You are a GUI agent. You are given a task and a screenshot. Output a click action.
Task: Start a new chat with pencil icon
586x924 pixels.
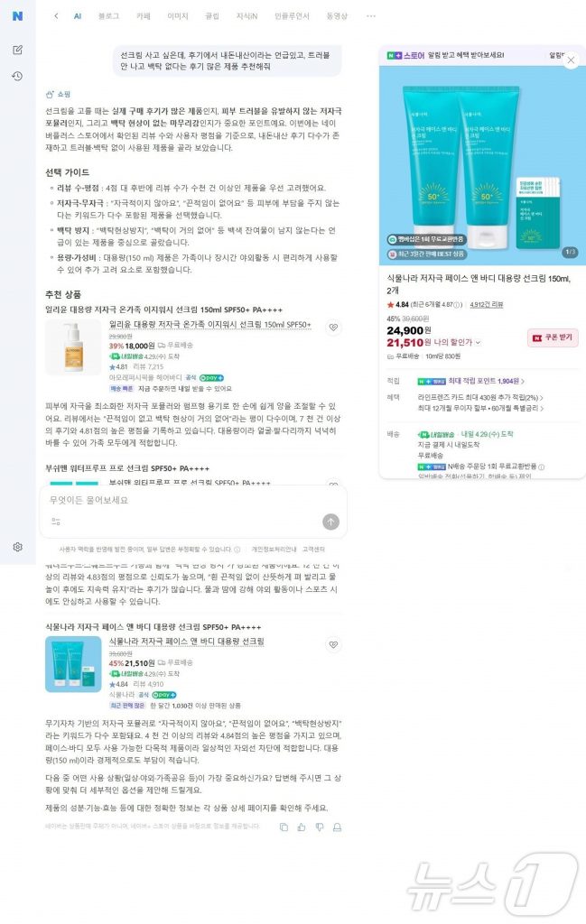click(x=18, y=51)
